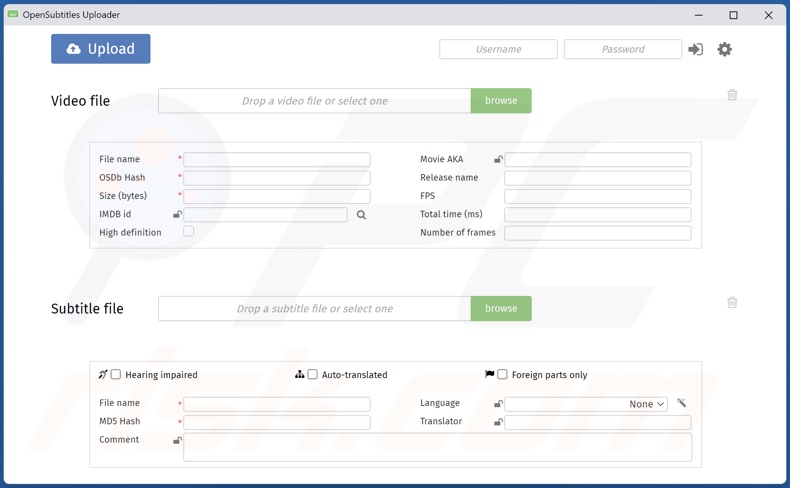Open the Language dropdown showing None
790x488 pixels.
click(x=586, y=404)
